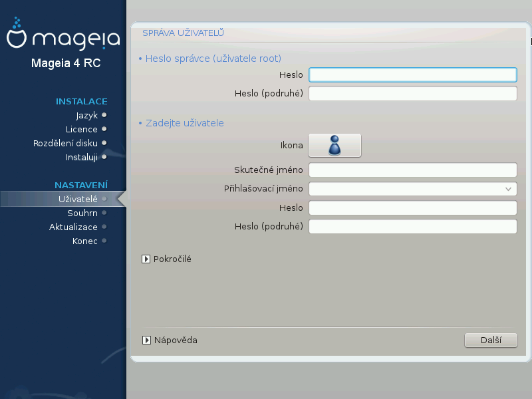Focus the root Heslo (podruhé) confirmation field
Screen dimensions: 532x399
[413, 93]
